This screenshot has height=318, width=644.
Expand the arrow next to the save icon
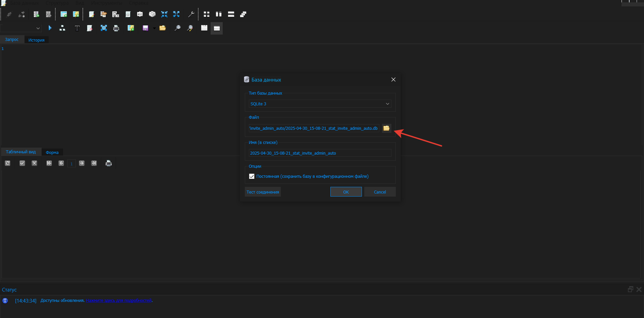(x=154, y=28)
